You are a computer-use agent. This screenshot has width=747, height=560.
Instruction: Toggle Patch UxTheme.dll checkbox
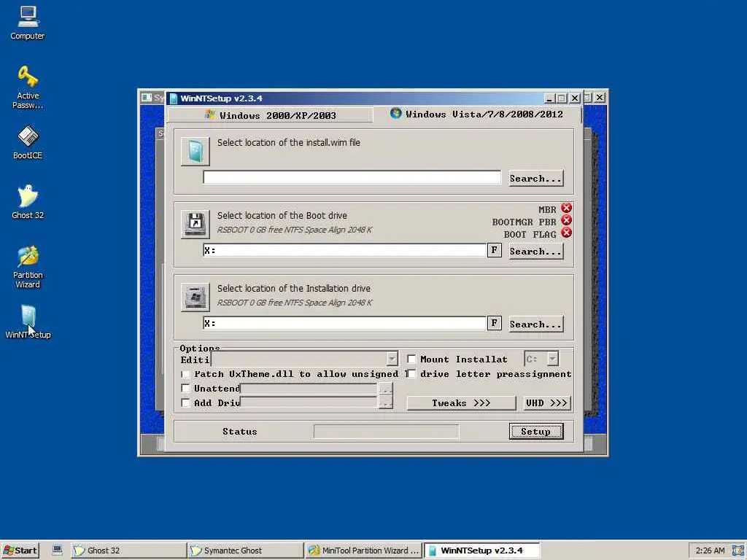[x=186, y=374]
